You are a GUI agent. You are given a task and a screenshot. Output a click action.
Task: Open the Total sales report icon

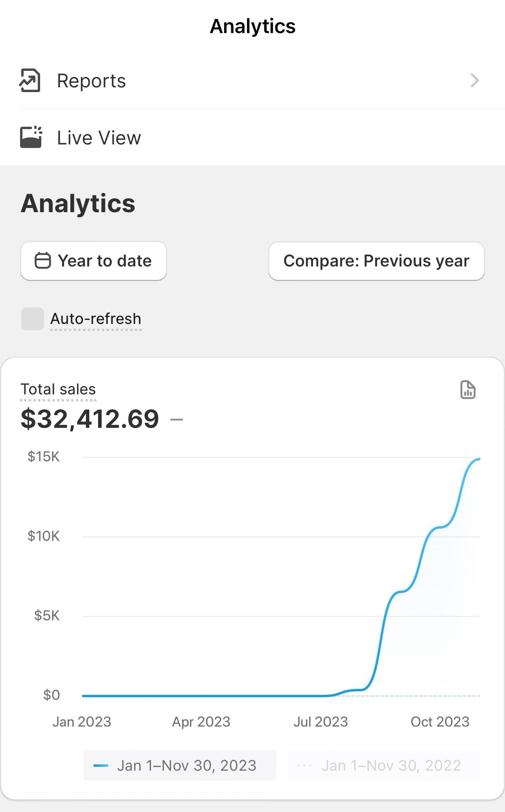468,390
